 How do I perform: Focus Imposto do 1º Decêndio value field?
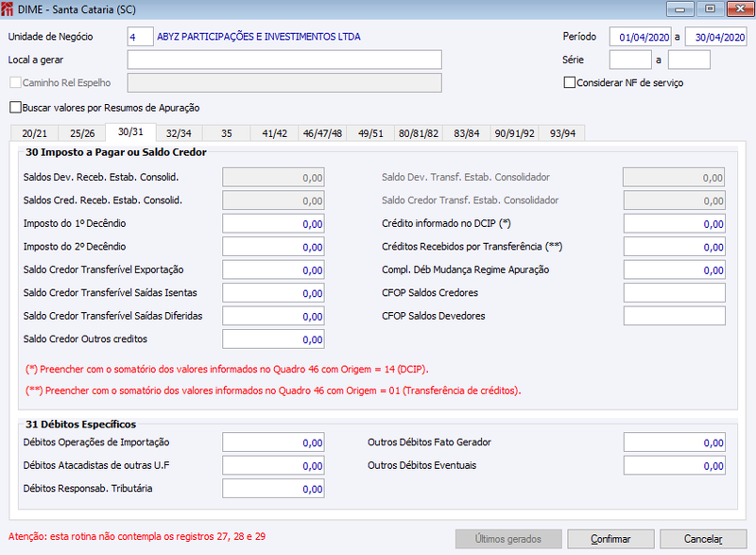(273, 224)
